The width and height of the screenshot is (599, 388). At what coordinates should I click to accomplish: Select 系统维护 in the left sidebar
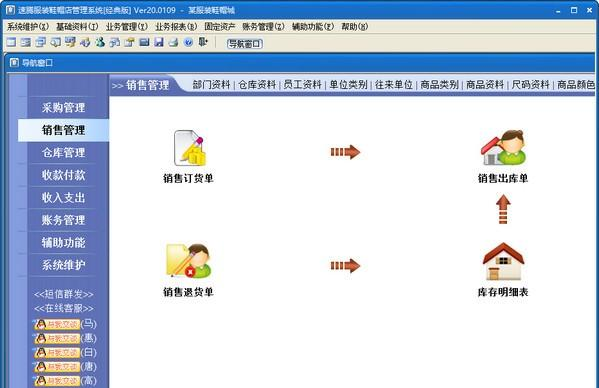point(64,265)
